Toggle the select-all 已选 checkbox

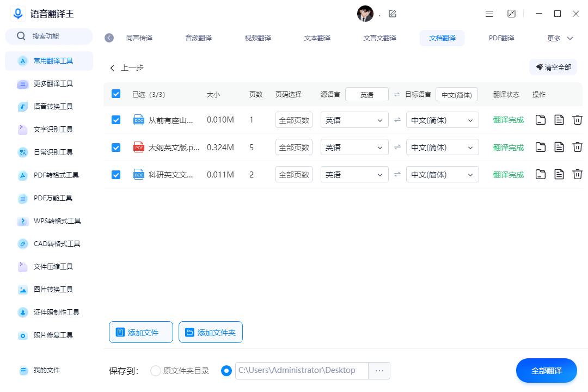point(116,94)
